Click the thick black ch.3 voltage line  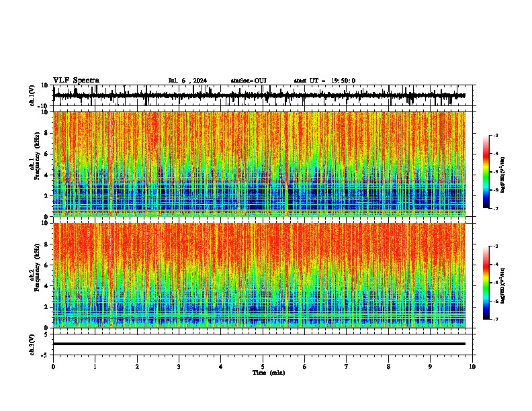[259, 344]
